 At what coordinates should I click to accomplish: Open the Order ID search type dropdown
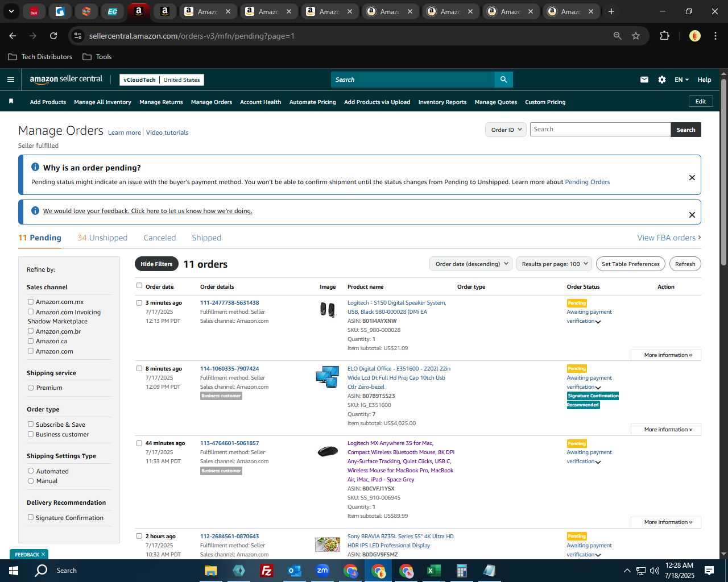tap(506, 130)
